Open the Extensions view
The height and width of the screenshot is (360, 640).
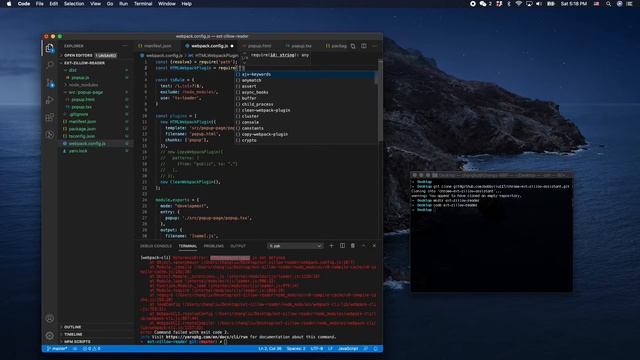(50, 118)
